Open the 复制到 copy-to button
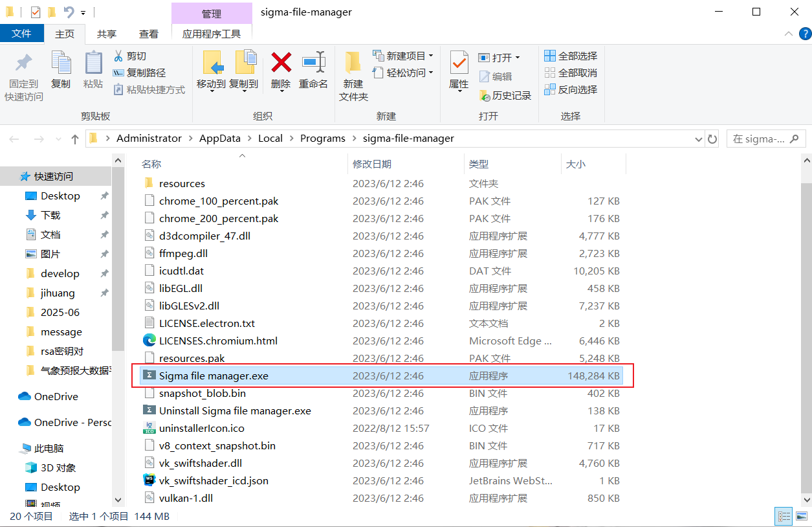812x527 pixels. point(243,71)
